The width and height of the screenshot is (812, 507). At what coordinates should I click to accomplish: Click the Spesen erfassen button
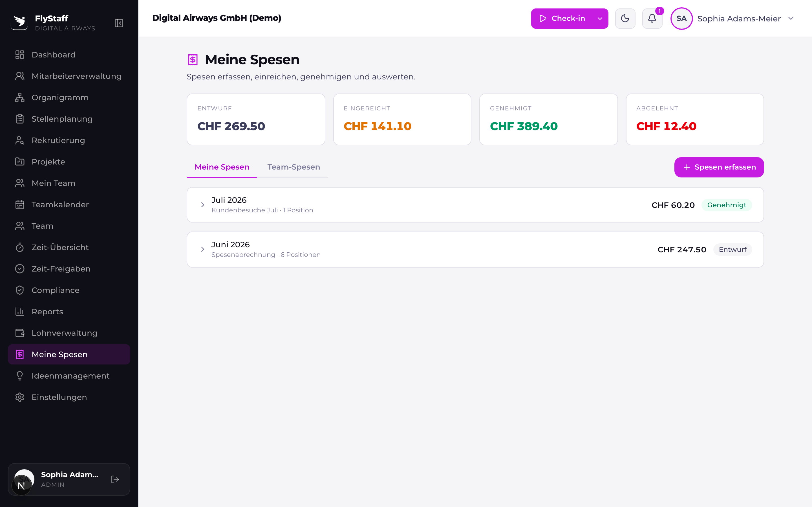coord(719,167)
